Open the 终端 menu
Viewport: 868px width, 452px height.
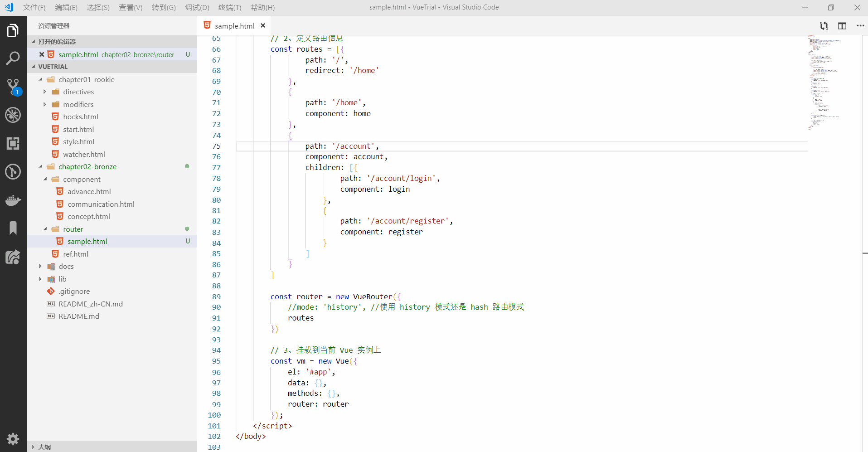tap(229, 7)
